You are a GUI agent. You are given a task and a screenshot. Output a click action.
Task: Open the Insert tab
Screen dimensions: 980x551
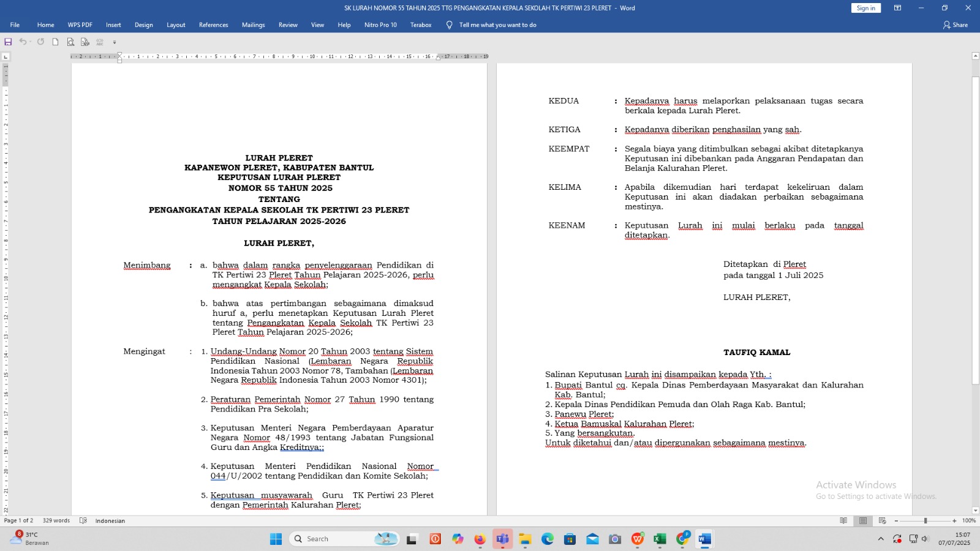113,25
